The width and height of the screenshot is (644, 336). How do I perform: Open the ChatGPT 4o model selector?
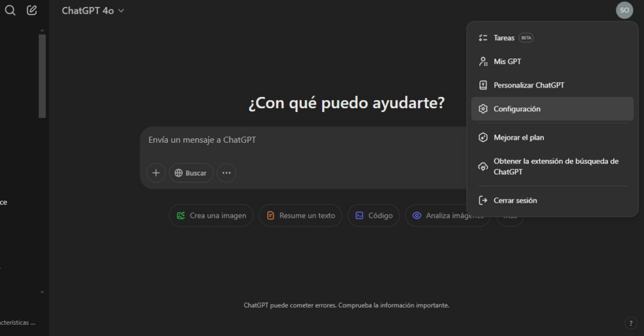tap(93, 11)
